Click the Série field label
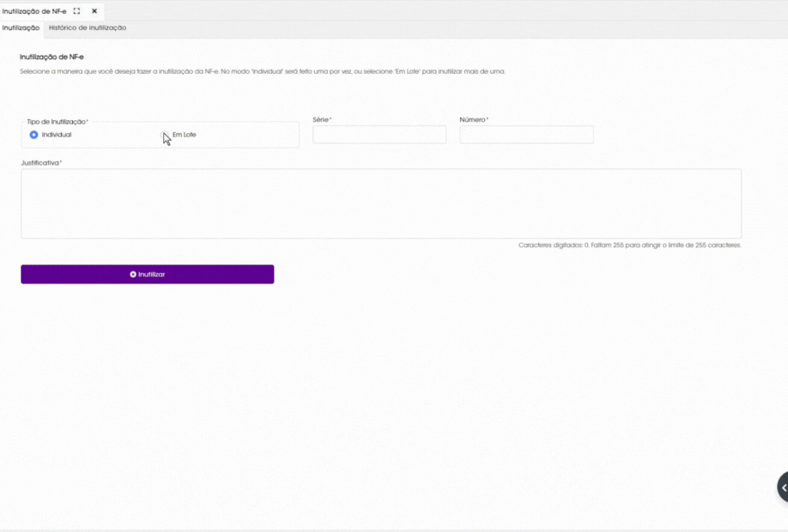This screenshot has height=532, width=788. click(322, 119)
